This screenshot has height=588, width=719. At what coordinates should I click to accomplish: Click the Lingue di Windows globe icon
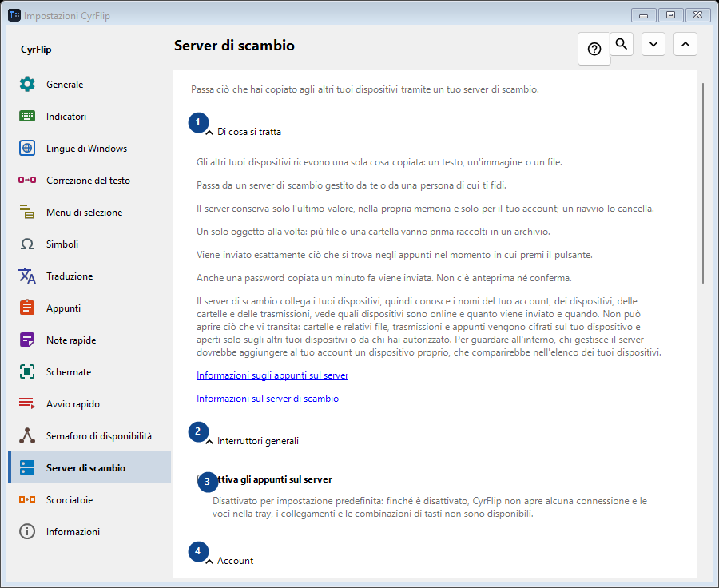[x=27, y=148]
